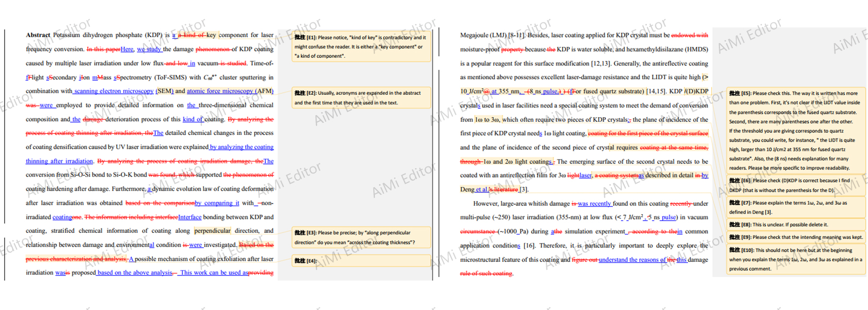Click inserted text "was recently"

595,203
